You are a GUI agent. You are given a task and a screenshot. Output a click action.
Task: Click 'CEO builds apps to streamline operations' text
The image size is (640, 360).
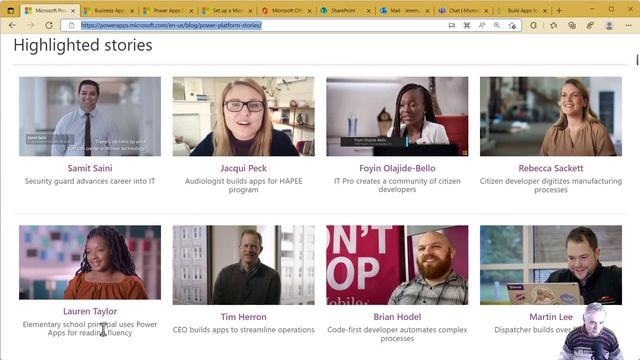coord(244,330)
